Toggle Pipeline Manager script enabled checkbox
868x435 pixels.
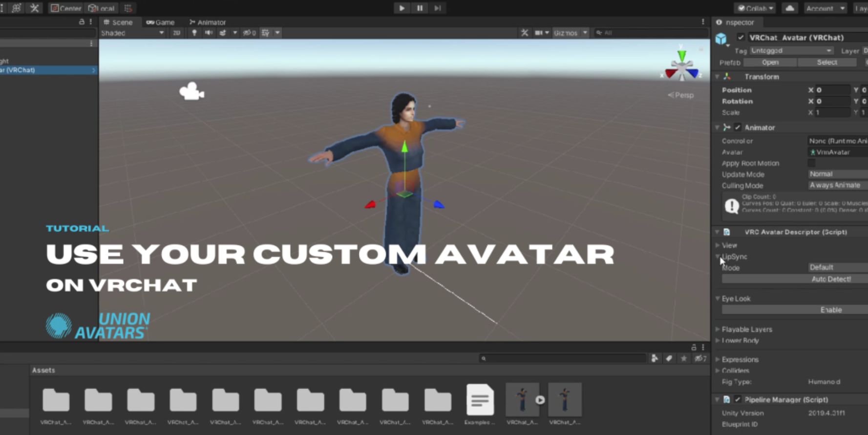click(738, 400)
